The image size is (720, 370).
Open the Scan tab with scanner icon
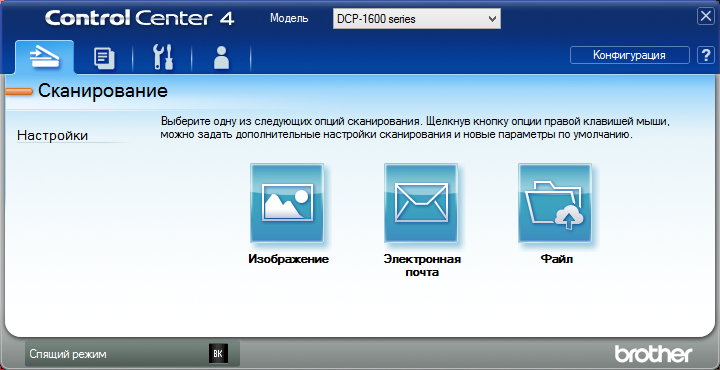(44, 57)
